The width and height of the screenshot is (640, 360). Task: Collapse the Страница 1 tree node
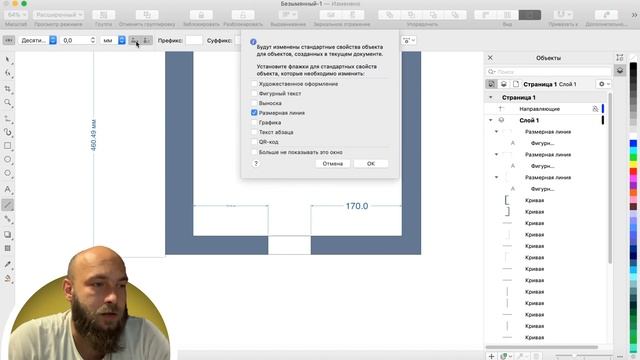[491, 98]
